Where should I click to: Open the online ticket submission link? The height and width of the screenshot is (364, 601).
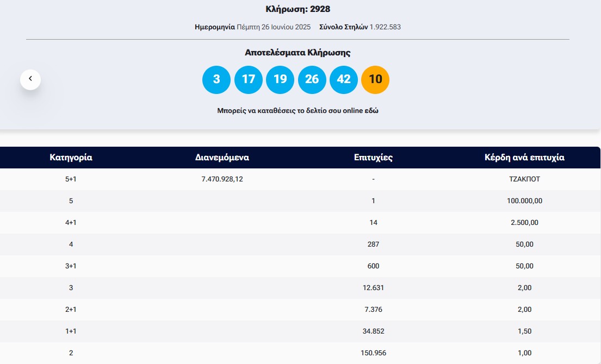[x=298, y=110]
